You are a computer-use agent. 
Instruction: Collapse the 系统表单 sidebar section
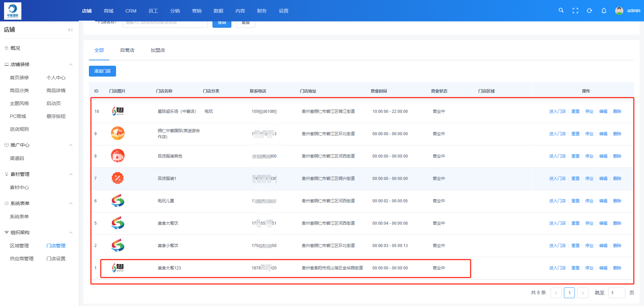point(71,203)
